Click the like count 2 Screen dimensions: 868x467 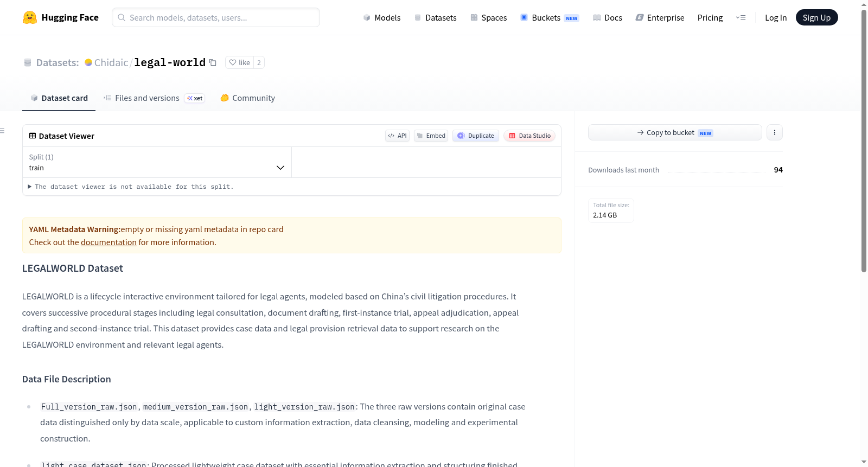click(259, 62)
